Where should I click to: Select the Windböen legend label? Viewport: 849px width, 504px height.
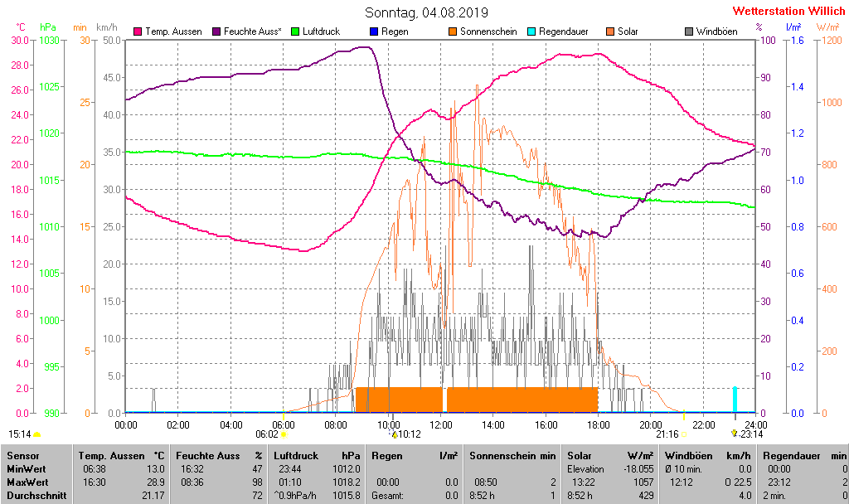(x=717, y=31)
